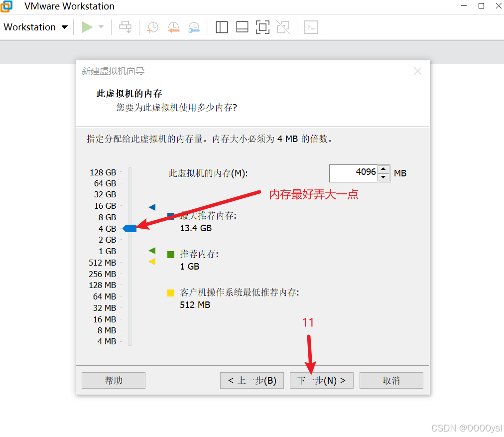
Task: Click the Send Ctrl+Alt+Del toolbar icon
Action: click(x=125, y=27)
